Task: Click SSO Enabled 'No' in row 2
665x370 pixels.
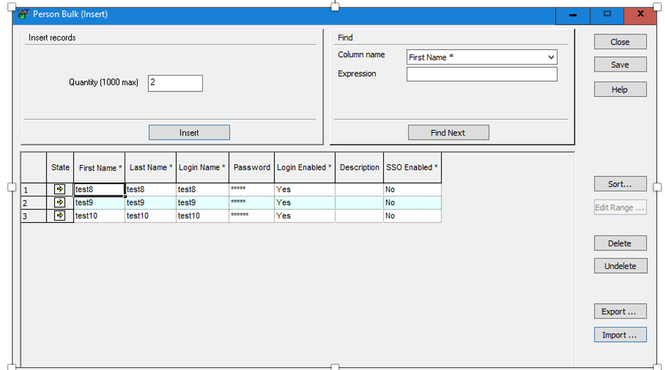Action: (x=412, y=202)
